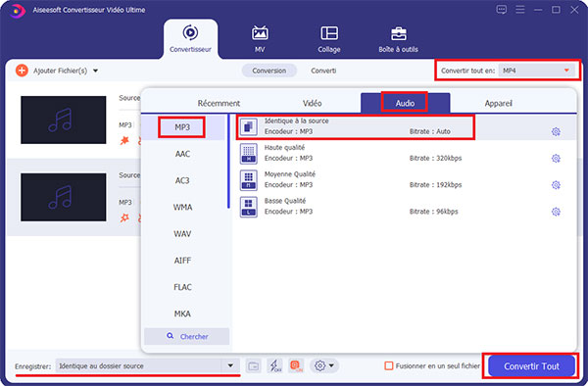Choose the Moyenne Qualité 192kbps preset

(404, 180)
